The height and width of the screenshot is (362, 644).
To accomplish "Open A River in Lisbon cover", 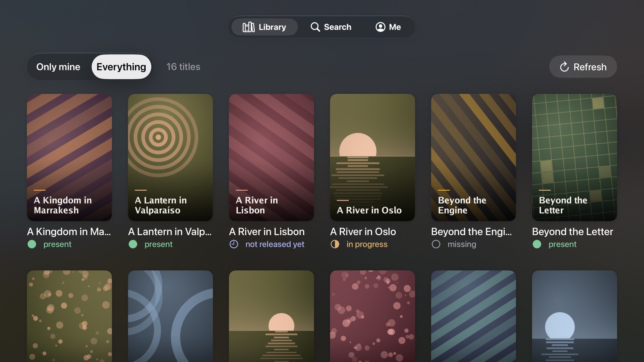I will (271, 157).
